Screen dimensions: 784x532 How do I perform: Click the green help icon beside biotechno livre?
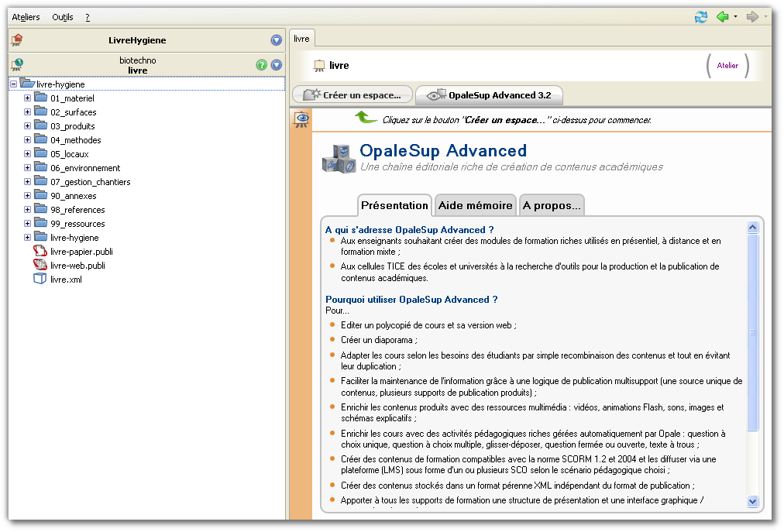262,65
